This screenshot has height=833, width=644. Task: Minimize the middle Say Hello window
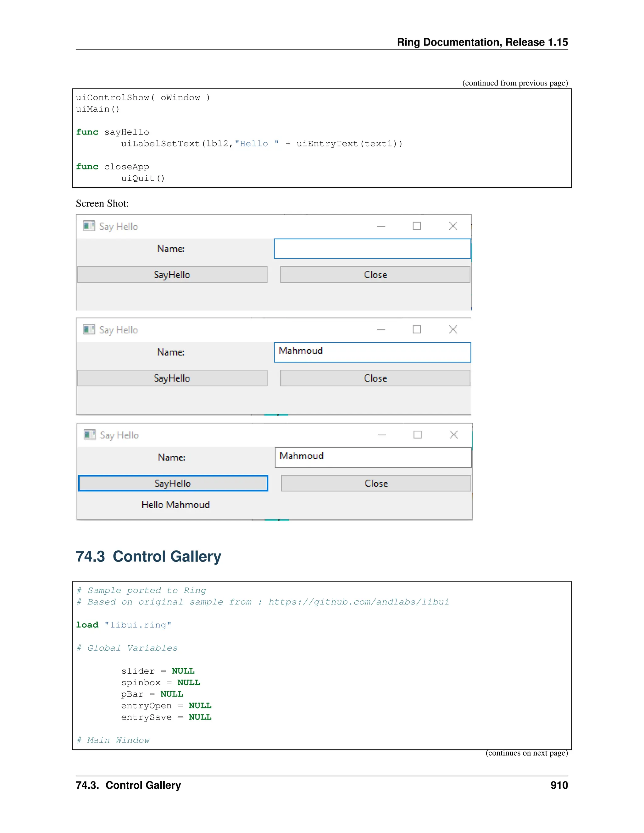(381, 329)
